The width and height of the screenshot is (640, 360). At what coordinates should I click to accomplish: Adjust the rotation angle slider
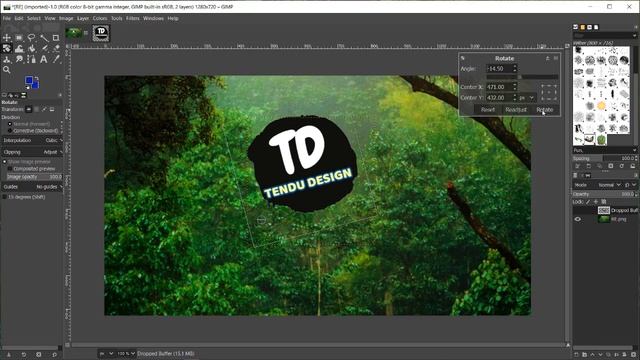(522, 77)
